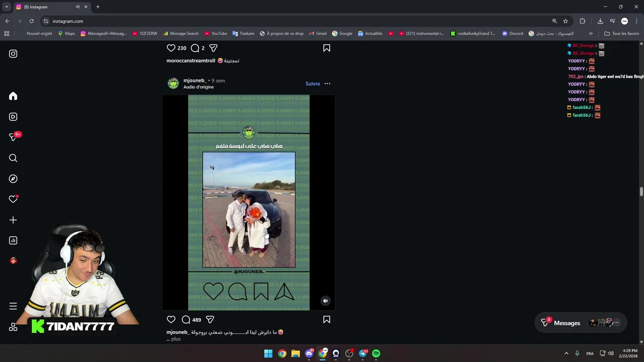Open the Notifications heart in the sidebar
The height and width of the screenshot is (362, 644).
coord(13,199)
